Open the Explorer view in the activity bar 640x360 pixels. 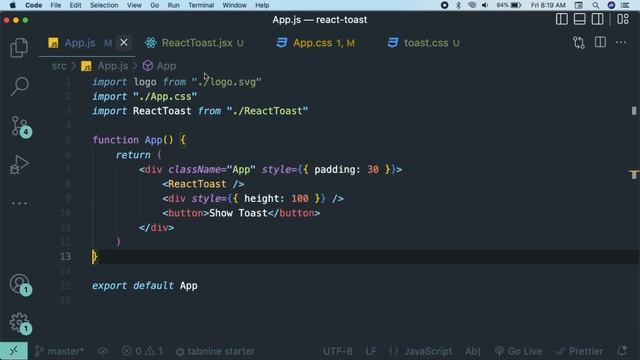[19, 48]
